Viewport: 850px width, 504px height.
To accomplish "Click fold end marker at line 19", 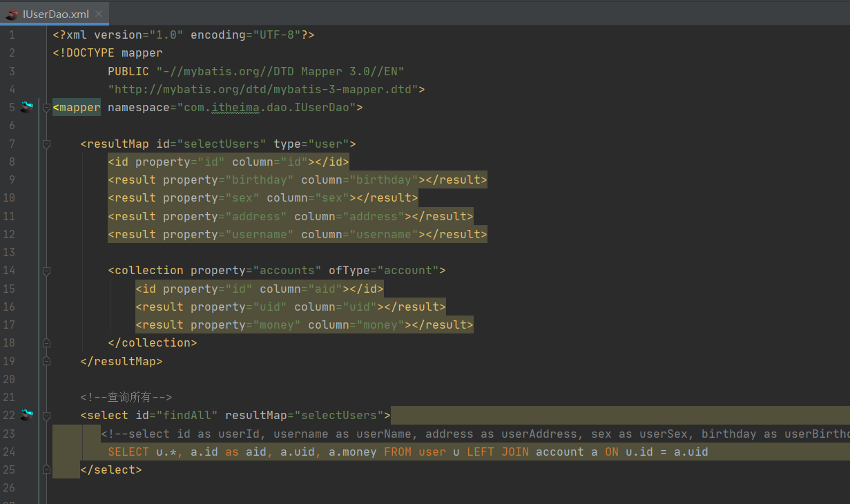I will pyautogui.click(x=46, y=361).
